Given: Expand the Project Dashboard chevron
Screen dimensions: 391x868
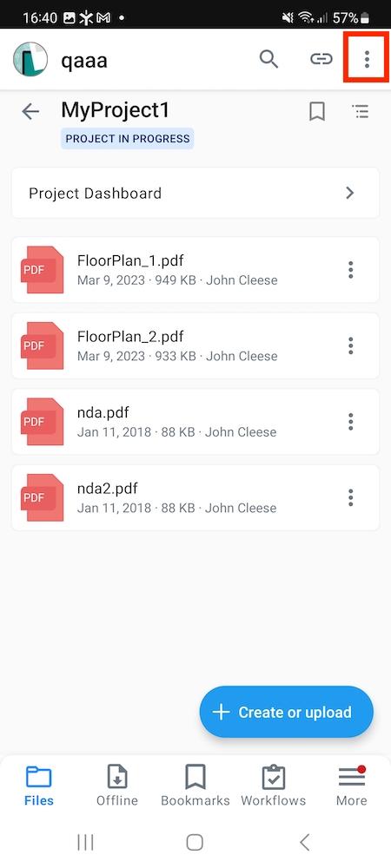Looking at the screenshot, I should [349, 194].
